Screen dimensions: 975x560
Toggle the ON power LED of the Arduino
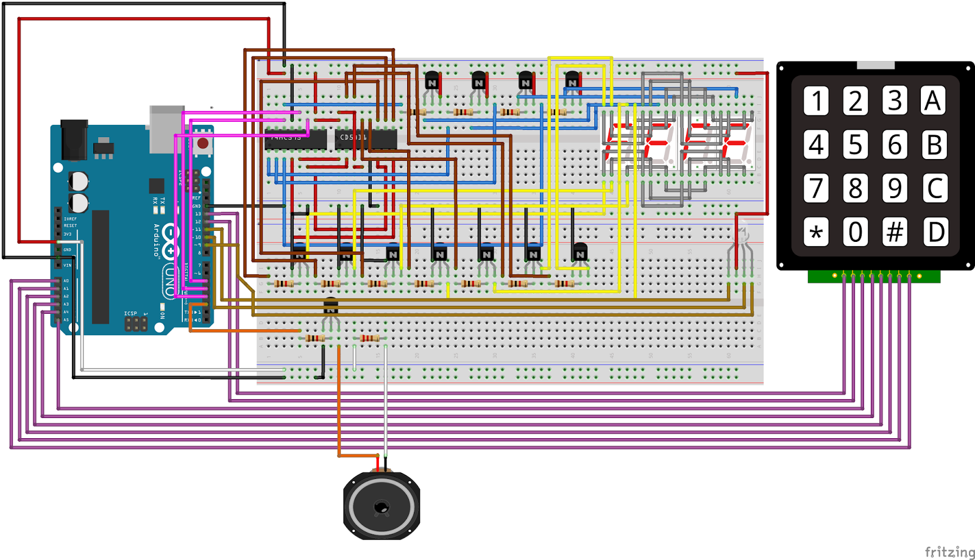pyautogui.click(x=162, y=308)
